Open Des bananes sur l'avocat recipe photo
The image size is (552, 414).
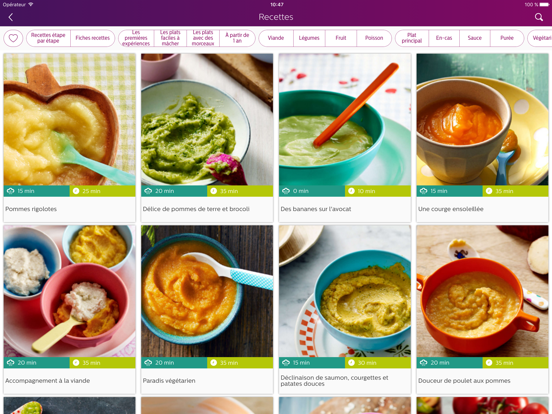(x=345, y=119)
